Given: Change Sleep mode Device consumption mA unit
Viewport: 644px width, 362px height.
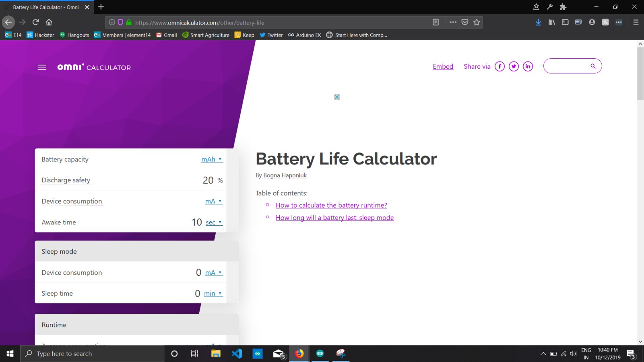Looking at the screenshot, I should click(214, 273).
